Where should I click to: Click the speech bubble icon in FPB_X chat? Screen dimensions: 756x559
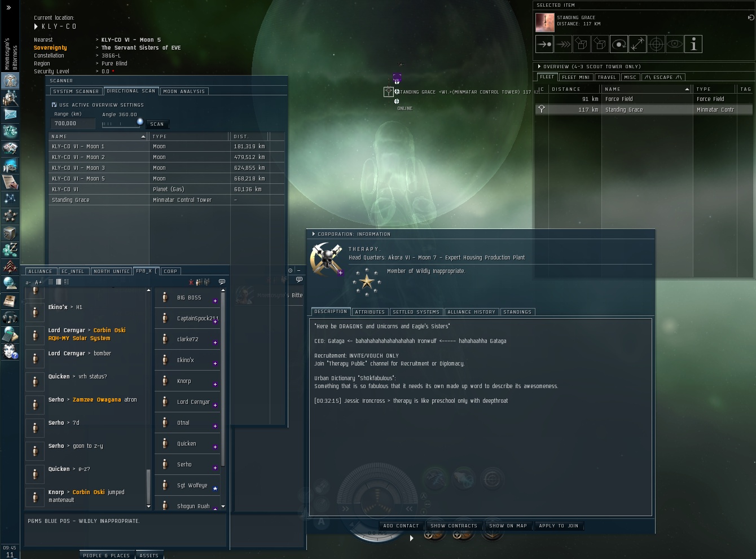[222, 281]
